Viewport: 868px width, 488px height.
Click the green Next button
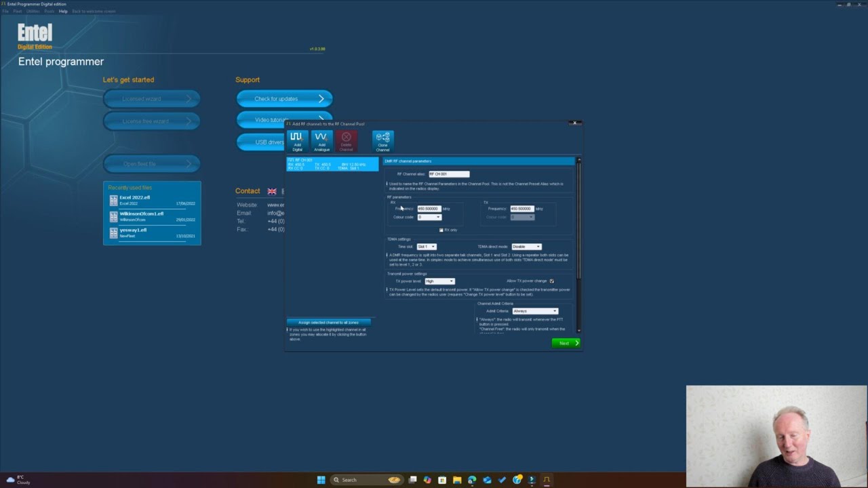click(566, 343)
